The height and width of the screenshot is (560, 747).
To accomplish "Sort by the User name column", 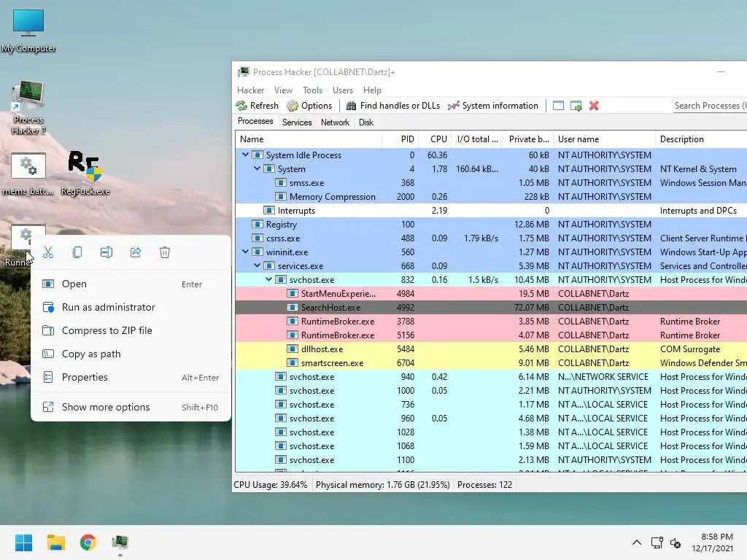I will 604,139.
